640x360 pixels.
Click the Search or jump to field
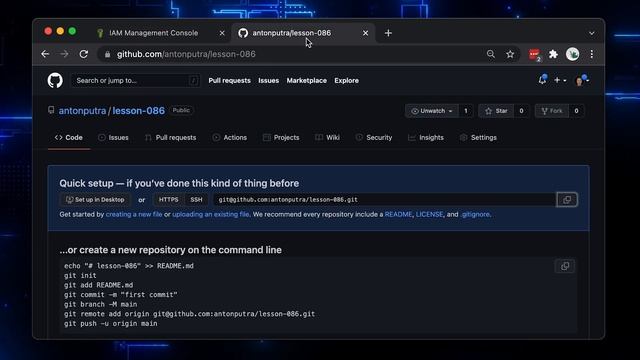pyautogui.click(x=136, y=80)
